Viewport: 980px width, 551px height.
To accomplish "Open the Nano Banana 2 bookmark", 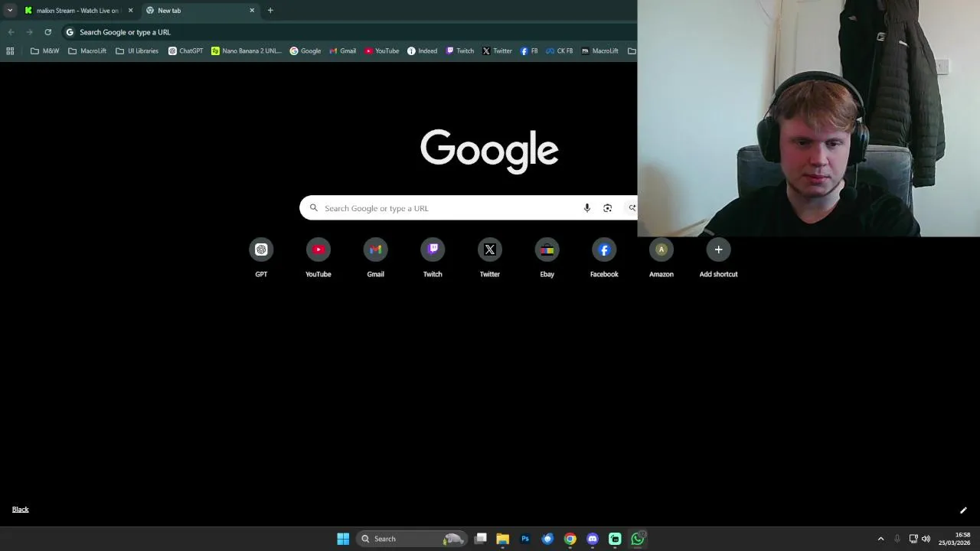I will click(x=247, y=51).
